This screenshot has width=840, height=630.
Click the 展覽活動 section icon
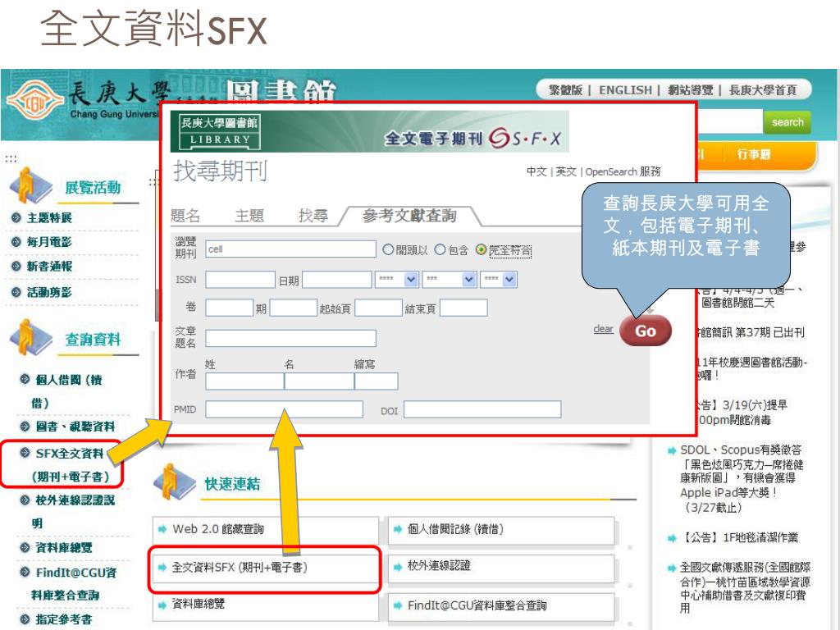click(31, 185)
